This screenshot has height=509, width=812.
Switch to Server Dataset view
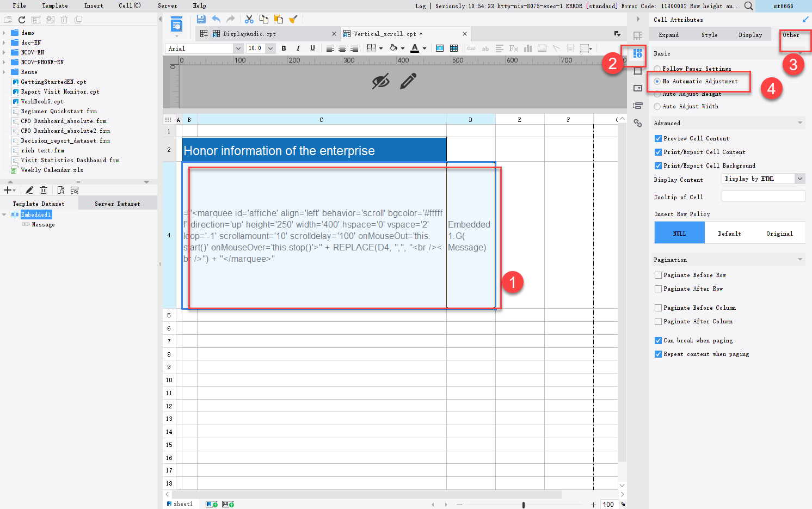(x=117, y=203)
